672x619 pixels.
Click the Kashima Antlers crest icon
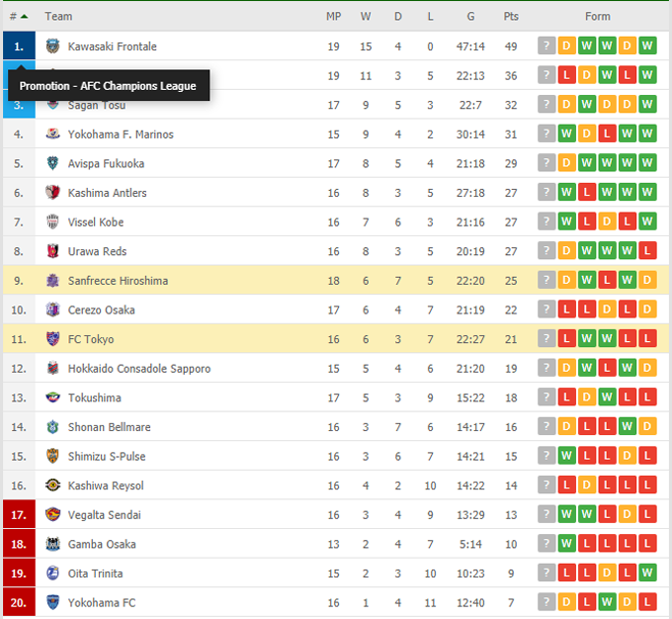tap(53, 193)
